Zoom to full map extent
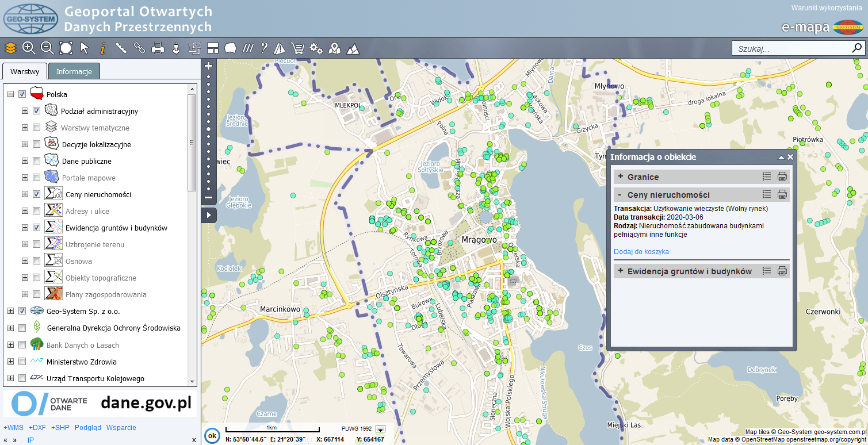Screen dimensions: 868x445 coord(66,48)
